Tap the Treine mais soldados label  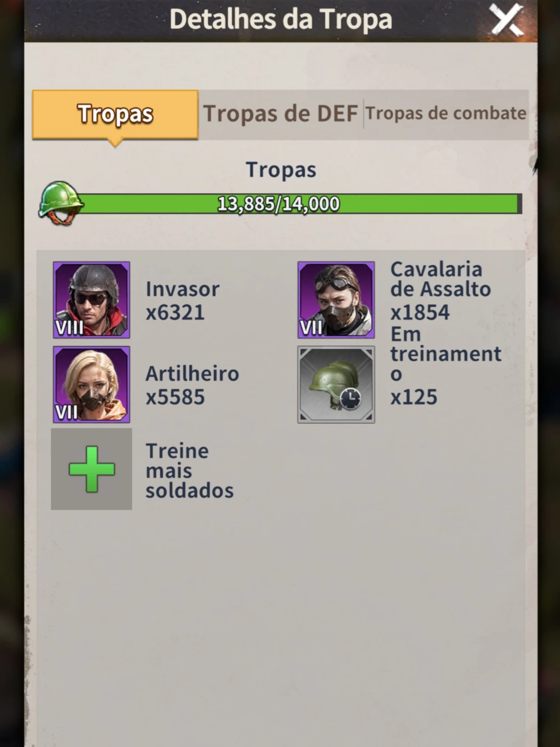pyautogui.click(x=189, y=471)
